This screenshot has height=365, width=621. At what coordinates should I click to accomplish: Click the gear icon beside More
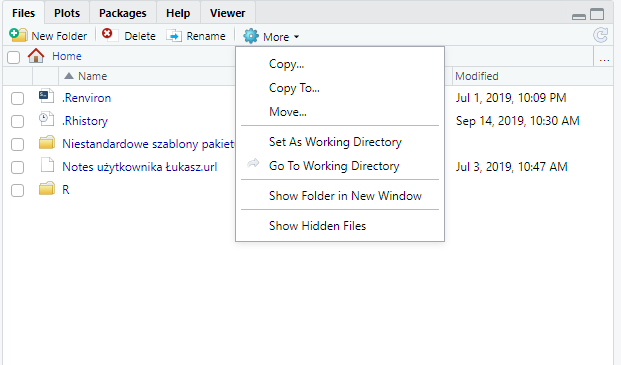251,36
